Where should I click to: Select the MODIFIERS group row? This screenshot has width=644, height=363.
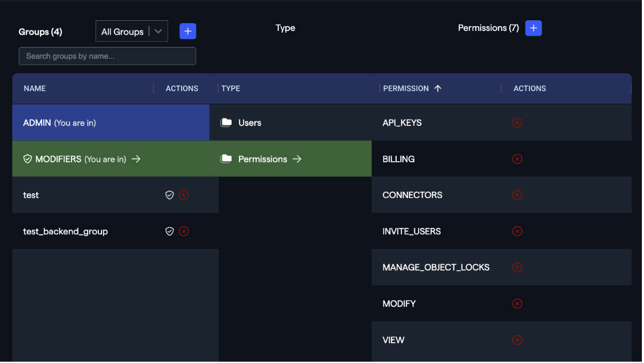(x=81, y=159)
